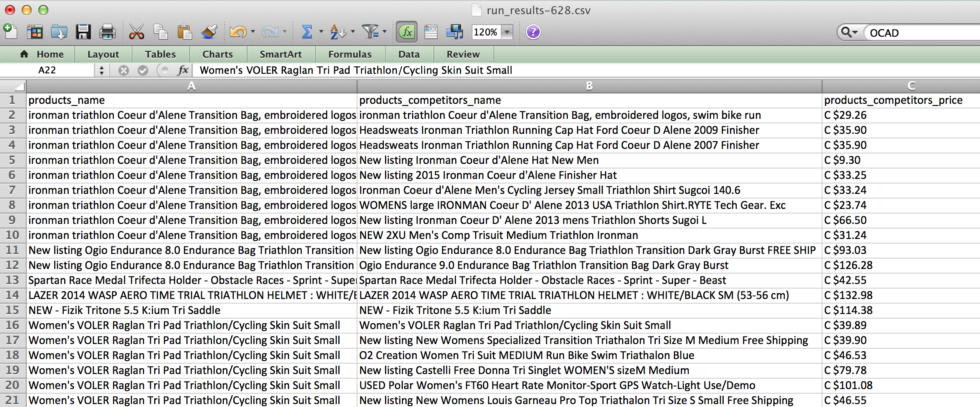Select row 21 header
Screen dimensions: 980x407
[12, 400]
